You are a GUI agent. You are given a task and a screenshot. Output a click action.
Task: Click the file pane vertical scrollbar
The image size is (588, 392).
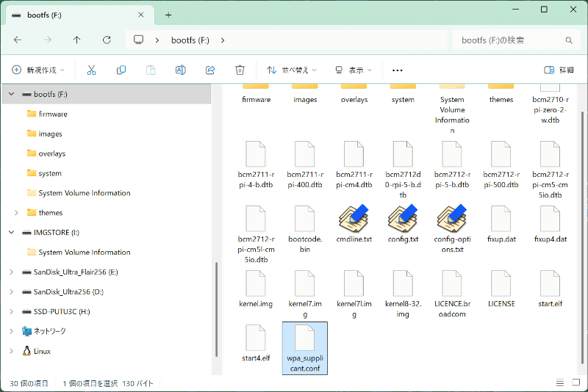582,238
